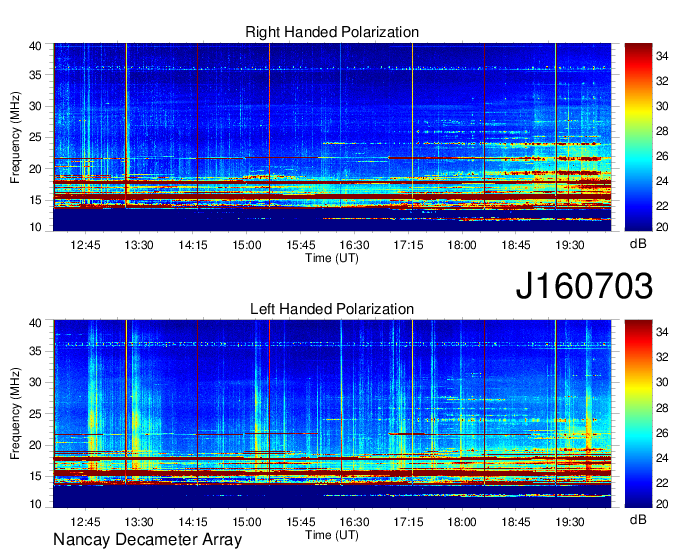680x552 pixels.
Task: Click 28 dB label on Right Handed colorbar
Action: 662,131
